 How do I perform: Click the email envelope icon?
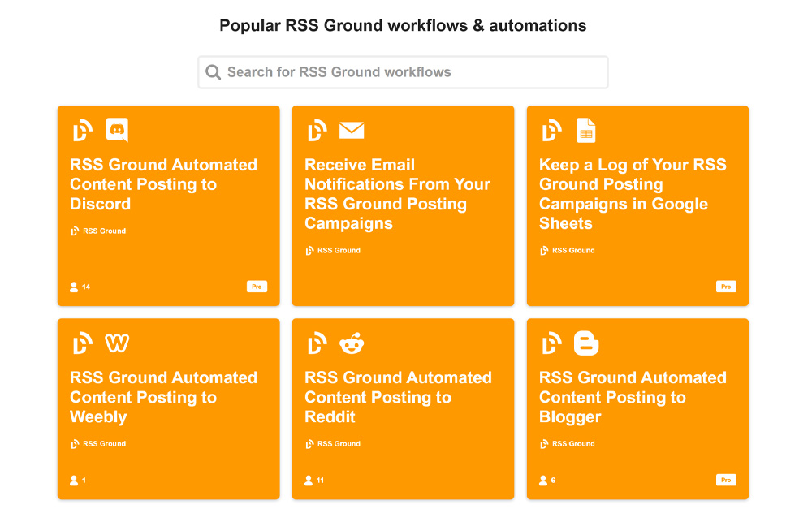(352, 130)
